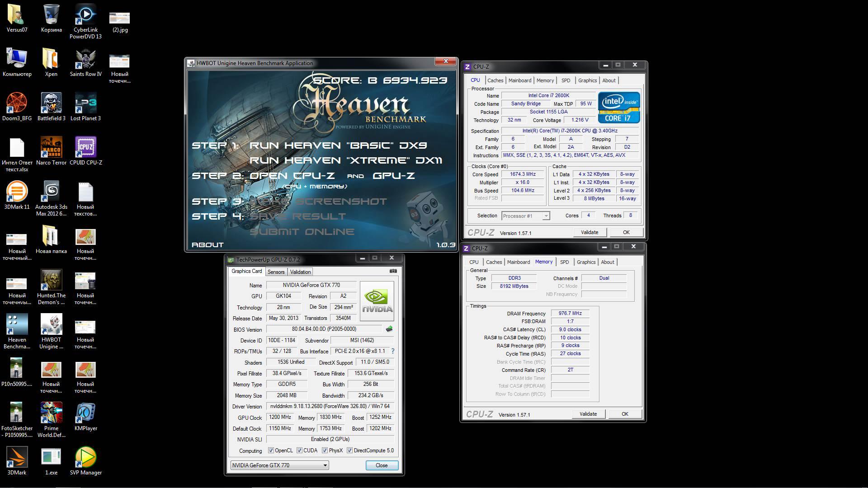Launch Doom3_BFG shortcut
The width and height of the screenshot is (868, 488).
click(17, 107)
